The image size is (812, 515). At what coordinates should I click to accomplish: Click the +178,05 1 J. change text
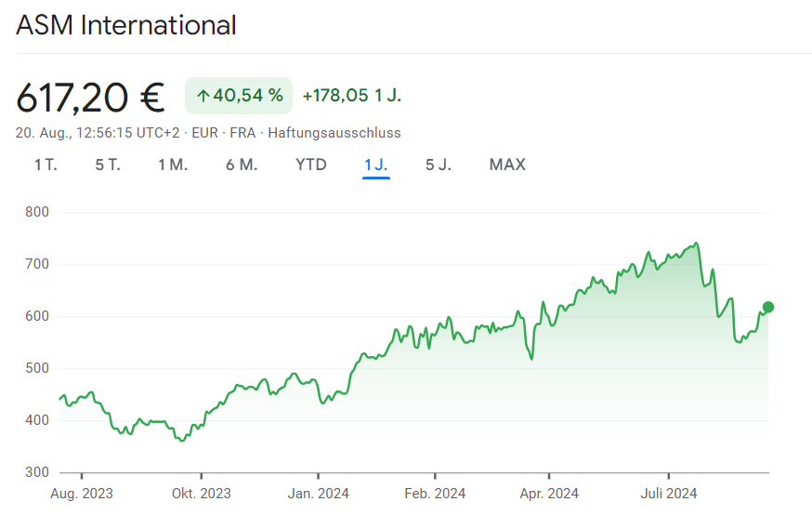(352, 96)
